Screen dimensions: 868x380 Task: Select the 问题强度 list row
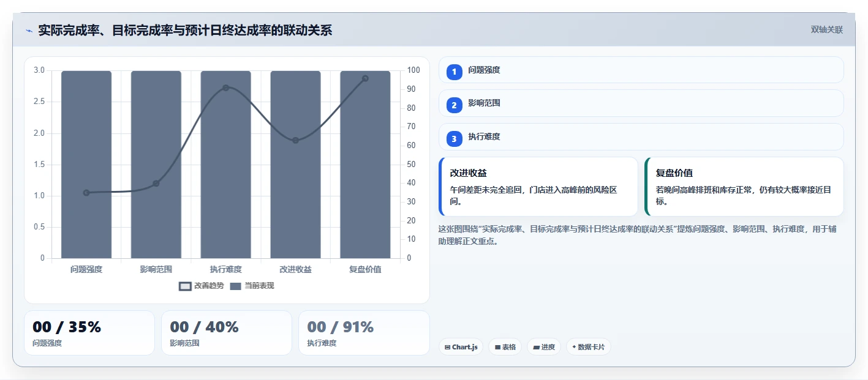click(x=641, y=70)
